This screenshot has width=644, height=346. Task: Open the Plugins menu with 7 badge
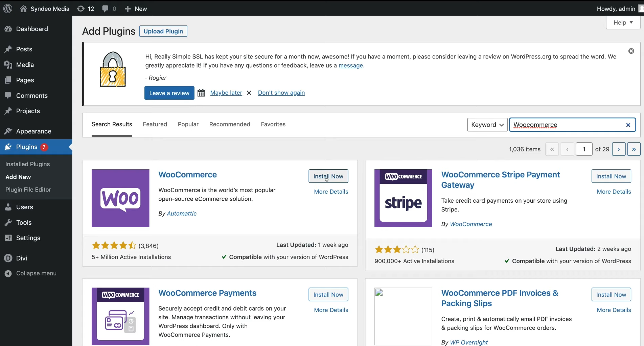tap(36, 147)
